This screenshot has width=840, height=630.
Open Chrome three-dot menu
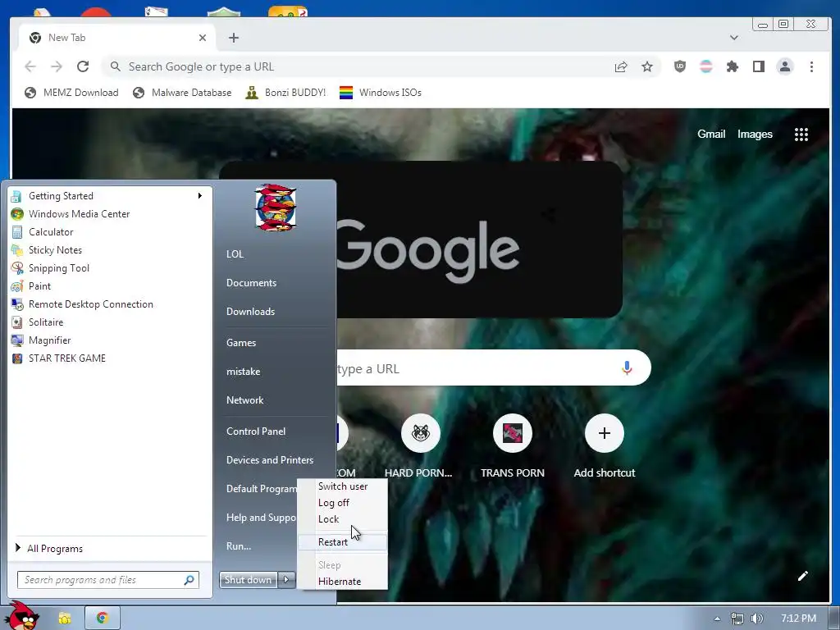tap(811, 66)
